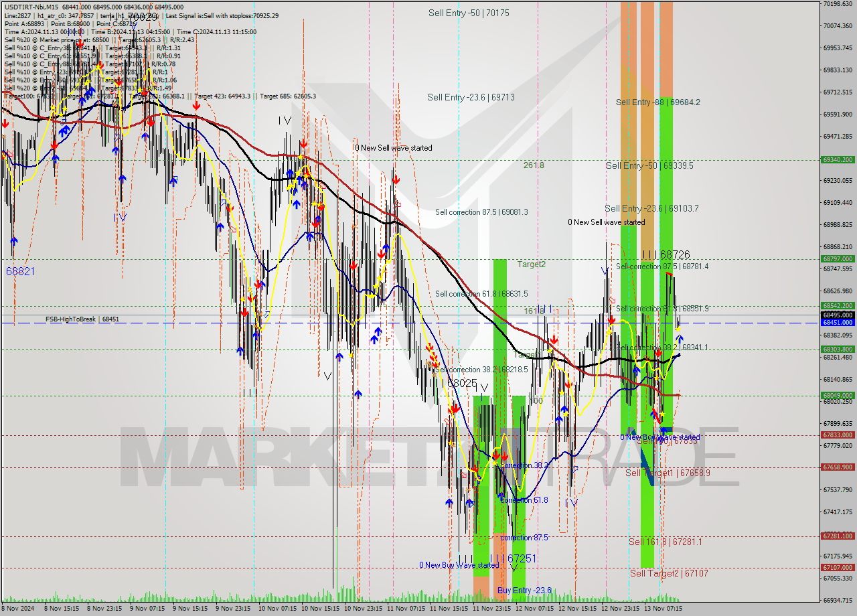Select 'Sell correction 87.5 | 69081.3' label

coord(481,212)
